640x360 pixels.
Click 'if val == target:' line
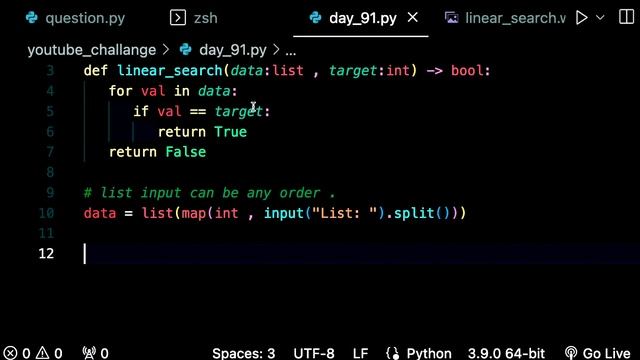[x=202, y=111]
